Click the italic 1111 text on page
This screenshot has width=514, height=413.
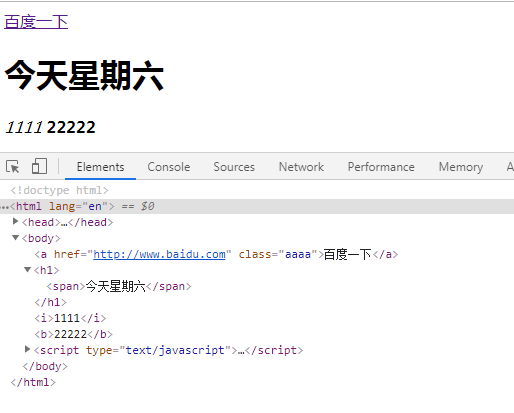(24, 127)
